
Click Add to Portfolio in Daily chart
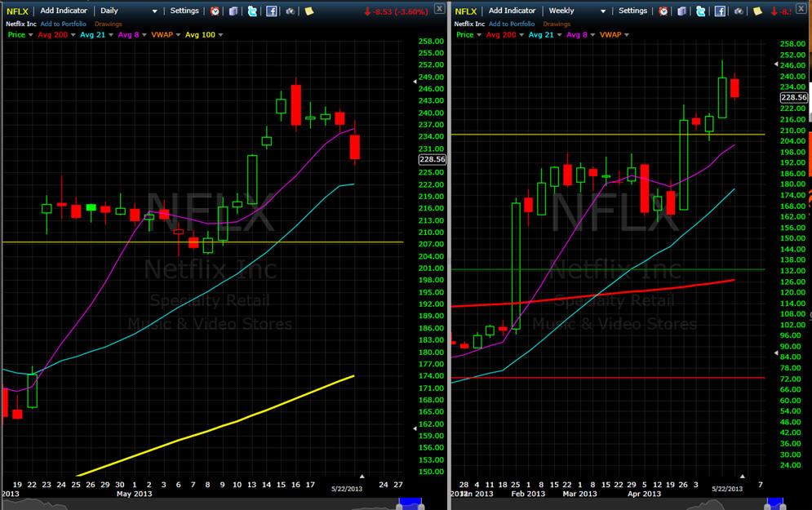pyautogui.click(x=63, y=24)
